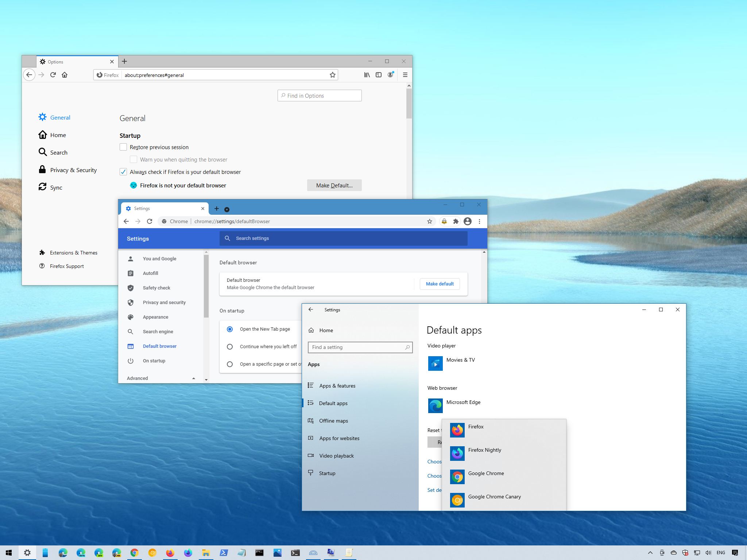The width and height of the screenshot is (747, 560).
Task: Click Chrome Search settings field
Action: (344, 238)
